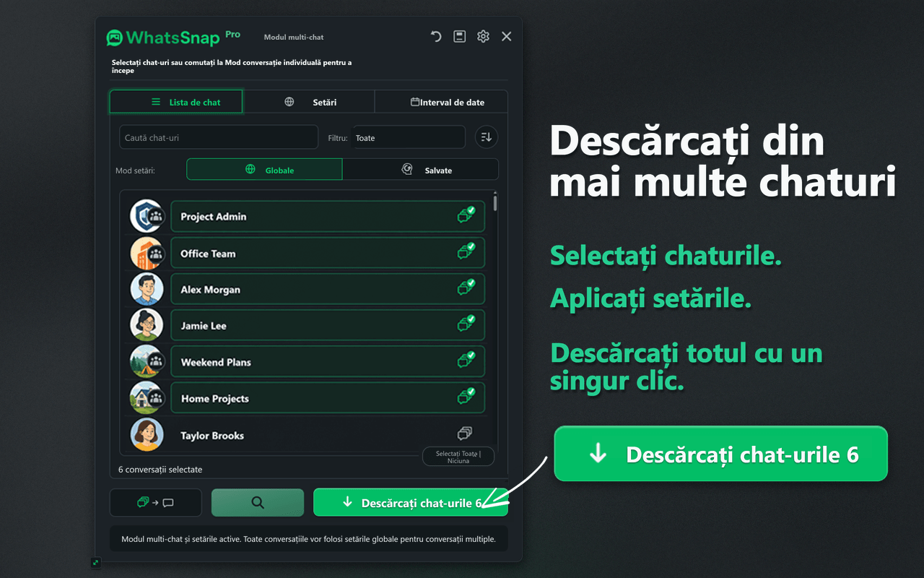This screenshot has height=578, width=924.
Task: Click Project Admin avatar
Action: tap(147, 216)
